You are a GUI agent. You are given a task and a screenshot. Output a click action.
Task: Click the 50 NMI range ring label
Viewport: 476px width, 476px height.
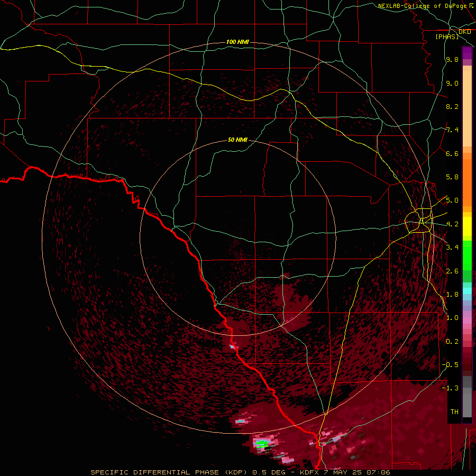tap(237, 140)
